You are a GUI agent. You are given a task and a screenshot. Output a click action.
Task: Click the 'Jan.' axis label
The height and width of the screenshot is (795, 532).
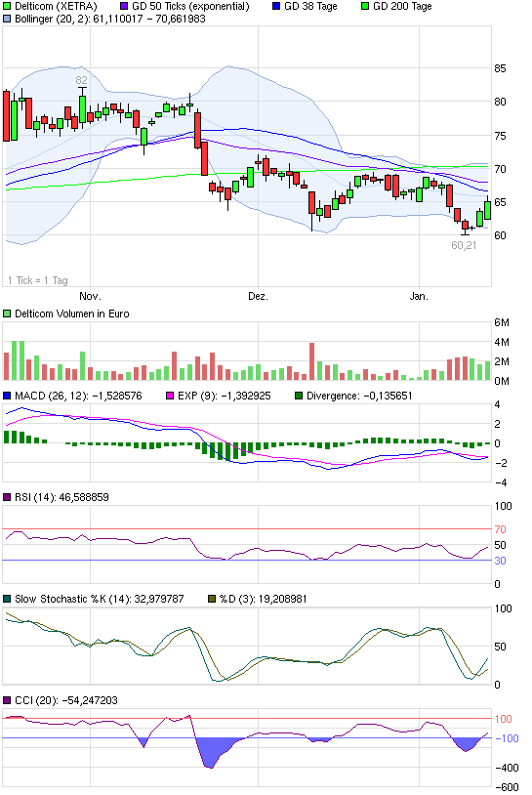coord(419,296)
